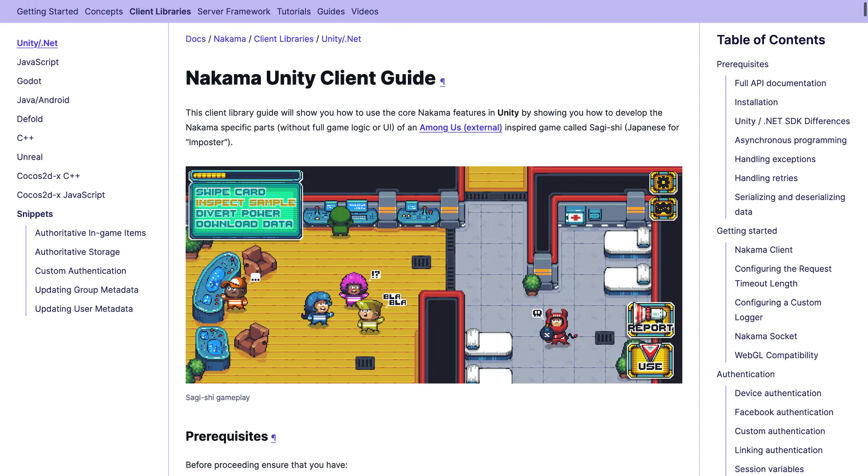The height and width of the screenshot is (476, 868).
Task: Click the Unity/.Net breadcrumb link
Action: point(341,39)
